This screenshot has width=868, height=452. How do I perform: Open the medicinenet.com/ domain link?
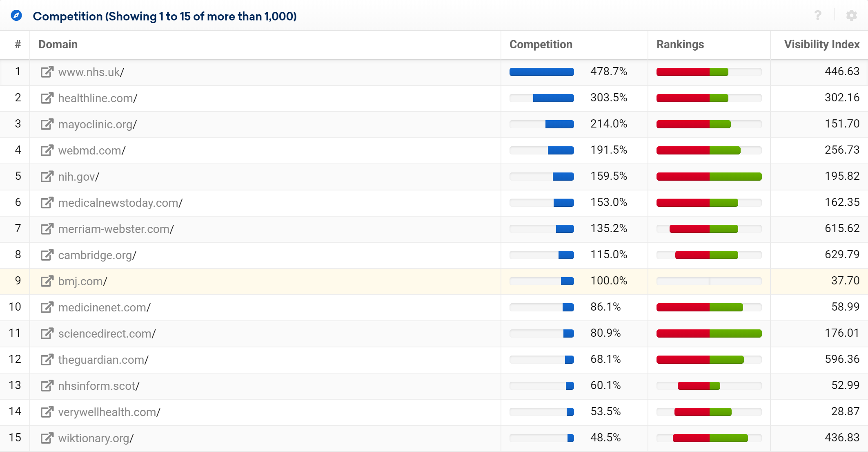(105, 307)
